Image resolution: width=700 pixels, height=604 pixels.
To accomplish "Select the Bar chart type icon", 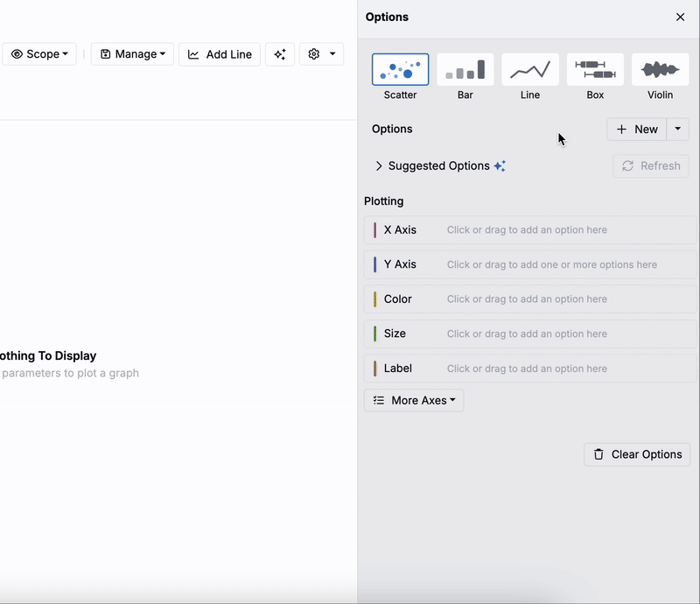I will pyautogui.click(x=465, y=70).
